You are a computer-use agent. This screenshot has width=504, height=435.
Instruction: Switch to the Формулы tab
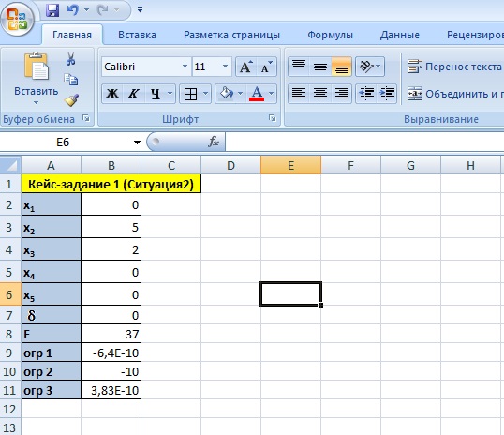[x=330, y=35]
